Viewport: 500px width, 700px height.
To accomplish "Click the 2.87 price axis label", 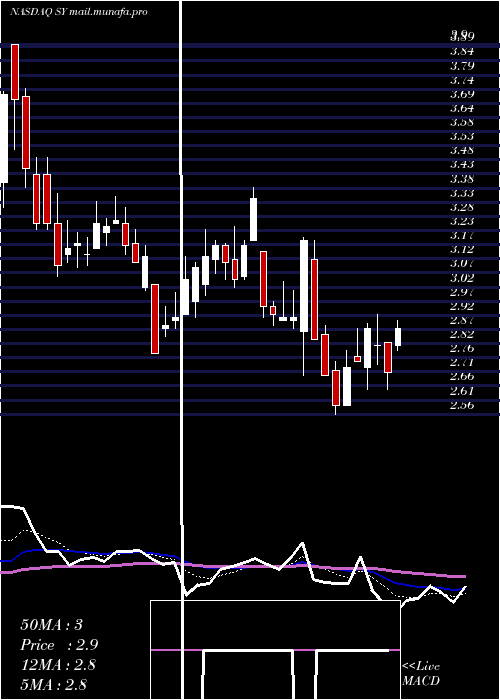I will tap(462, 320).
